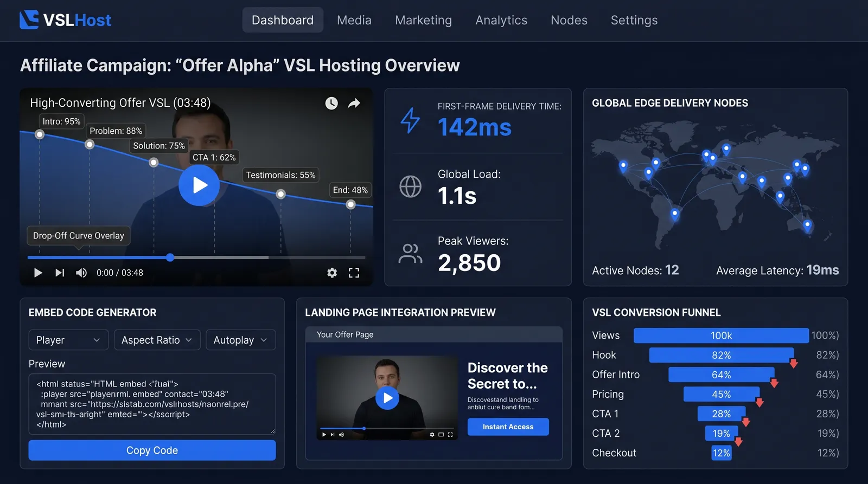Click the lightning bolt delivery time icon
This screenshot has height=484, width=868.
[410, 120]
